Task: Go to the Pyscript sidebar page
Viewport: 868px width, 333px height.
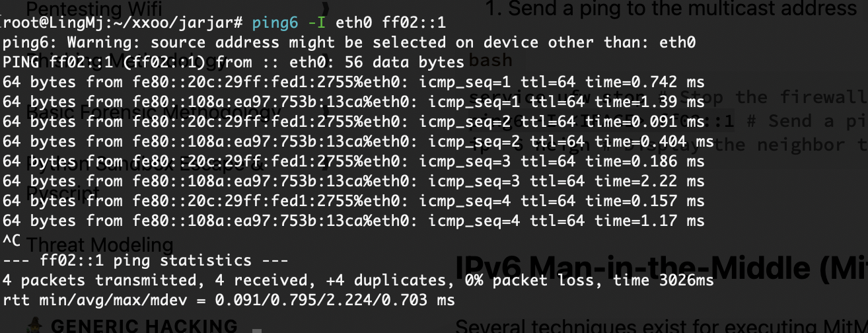Action: coord(62,193)
